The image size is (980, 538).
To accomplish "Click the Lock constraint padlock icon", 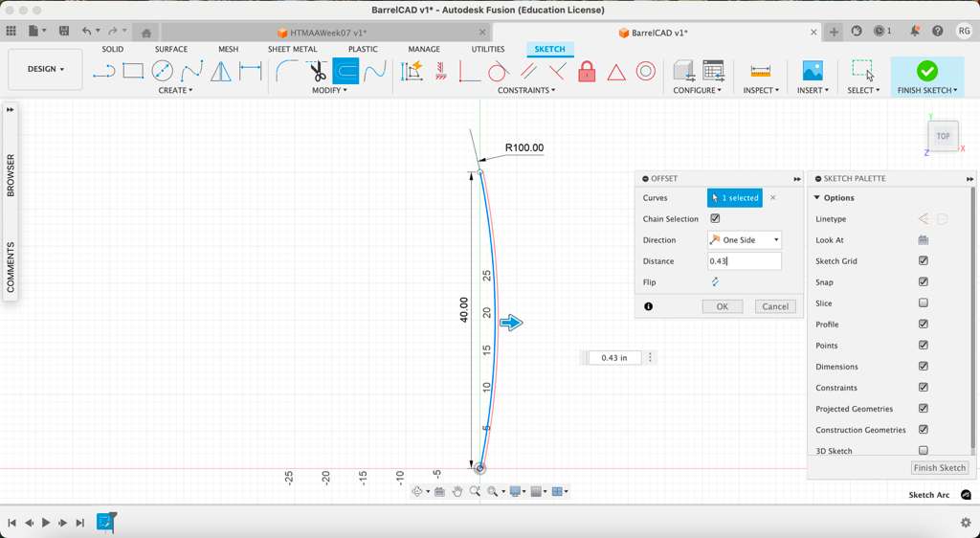I will tap(587, 72).
